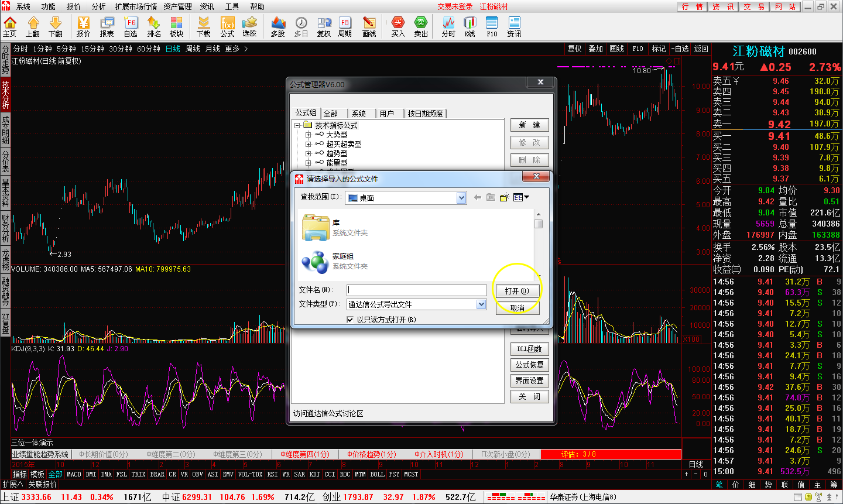Click the create new folder icon in file dialog

coord(504,198)
